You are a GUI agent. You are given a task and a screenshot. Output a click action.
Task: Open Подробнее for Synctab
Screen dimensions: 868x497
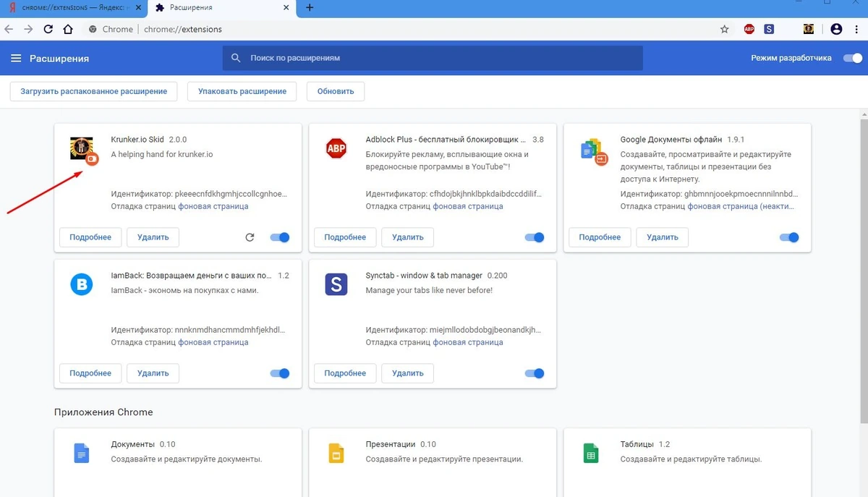click(345, 373)
